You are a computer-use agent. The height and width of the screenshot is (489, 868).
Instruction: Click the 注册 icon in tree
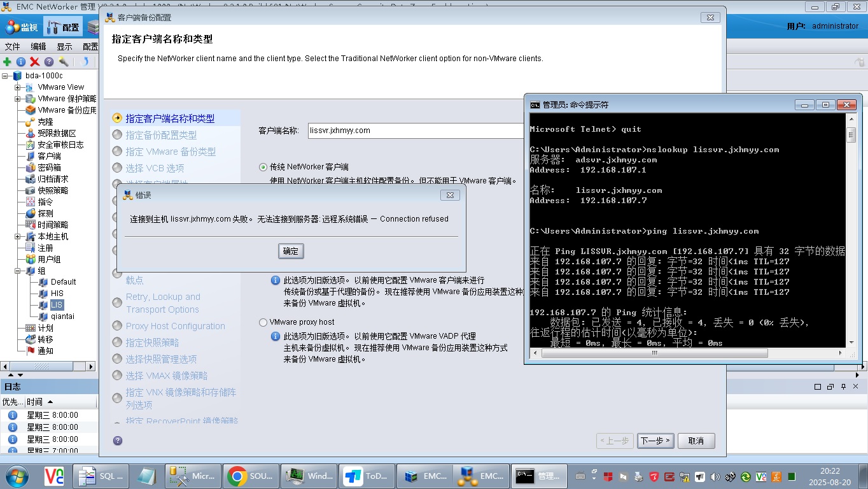tap(31, 248)
